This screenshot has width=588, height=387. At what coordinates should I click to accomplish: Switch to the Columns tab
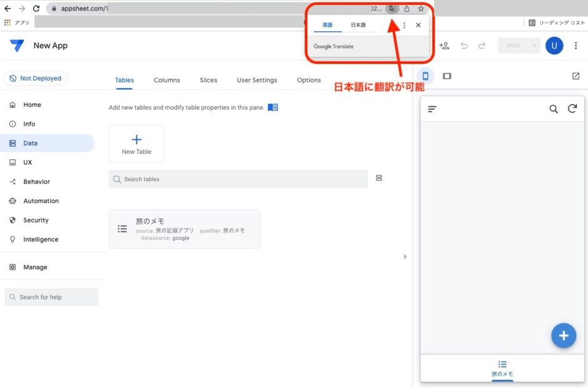[x=167, y=80]
